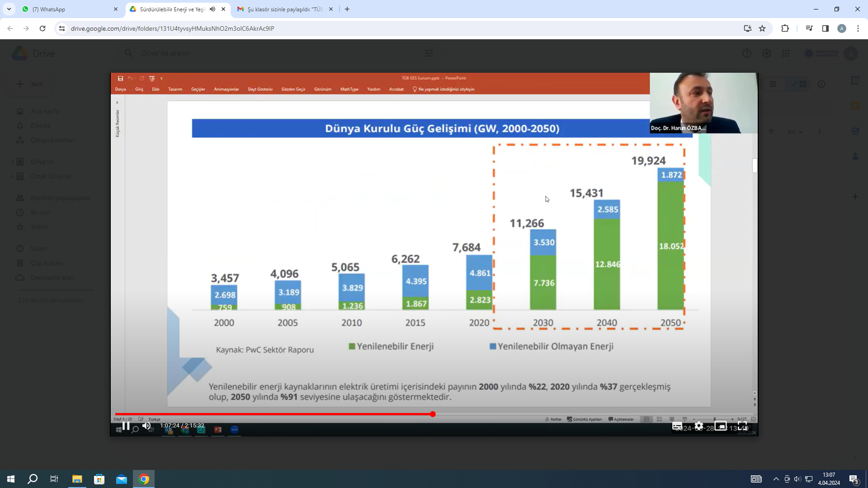Expand the tab search dropdown

pyautogui.click(x=9, y=9)
